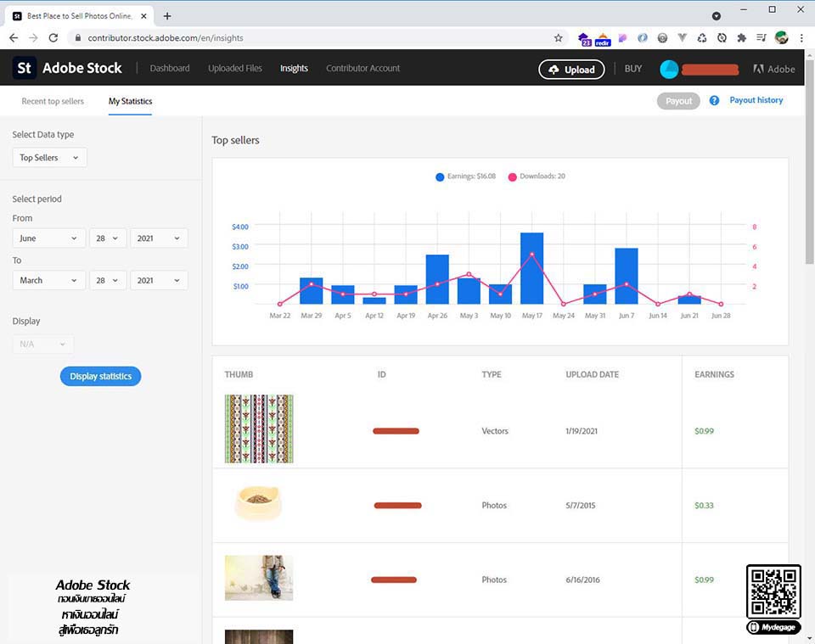Open the Chrome three-dot menu
Viewport: 815px width, 644px height.
click(801, 38)
